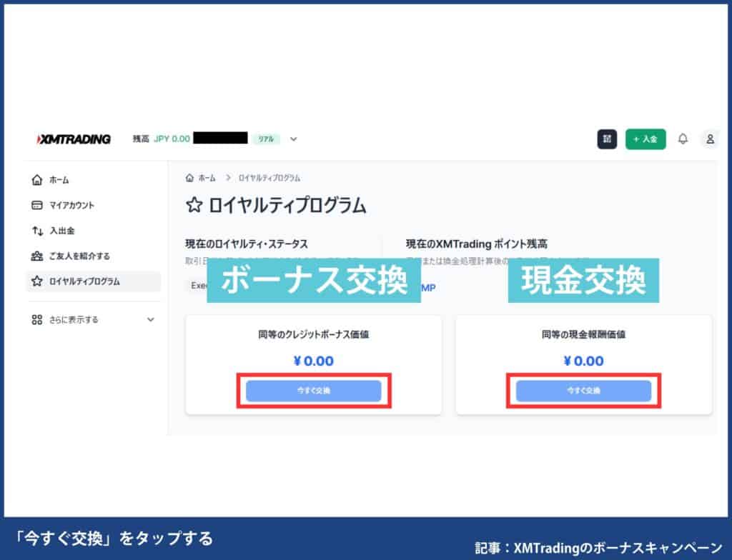Screen dimensions: 732x560
Task: Click the grid icon beside さらに表示する
Action: click(x=37, y=320)
